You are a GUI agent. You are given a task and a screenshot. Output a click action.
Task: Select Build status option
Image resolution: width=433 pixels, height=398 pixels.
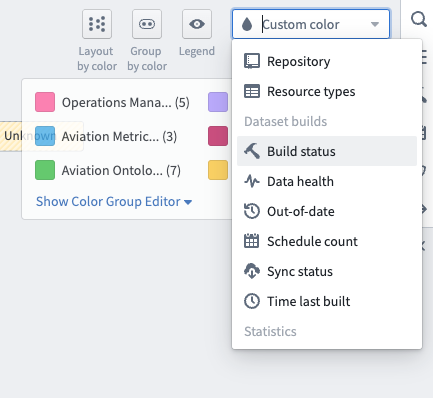click(327, 151)
